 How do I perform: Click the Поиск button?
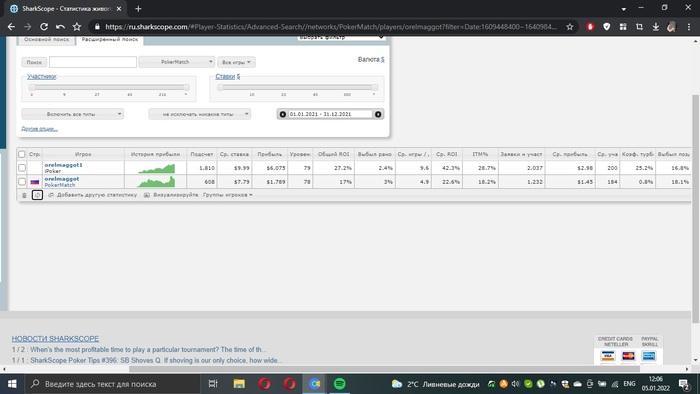34,62
